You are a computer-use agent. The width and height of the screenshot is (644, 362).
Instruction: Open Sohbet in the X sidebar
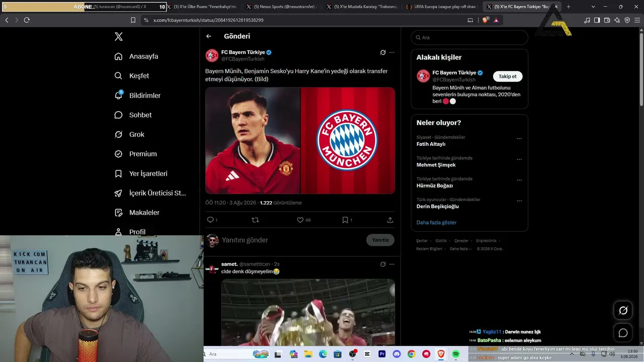click(133, 115)
